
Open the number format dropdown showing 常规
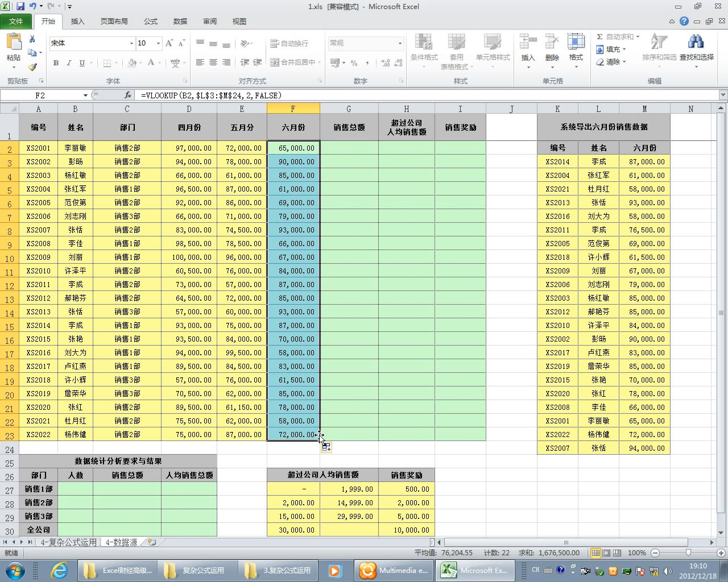[400, 43]
